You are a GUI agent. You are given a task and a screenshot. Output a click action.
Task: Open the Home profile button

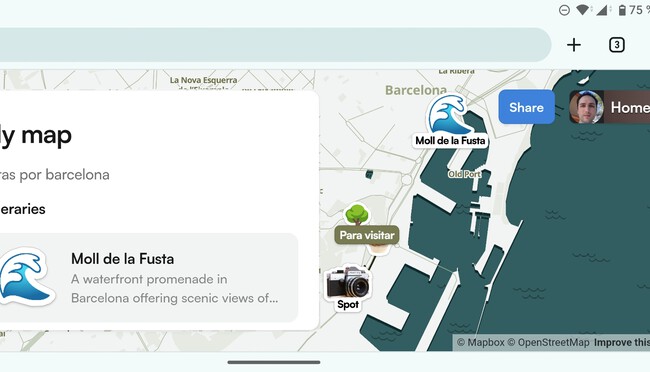(610, 107)
